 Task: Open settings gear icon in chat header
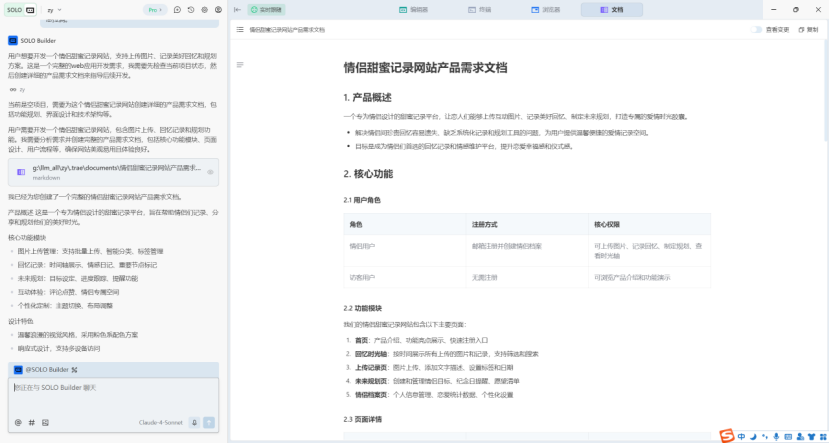pos(204,10)
